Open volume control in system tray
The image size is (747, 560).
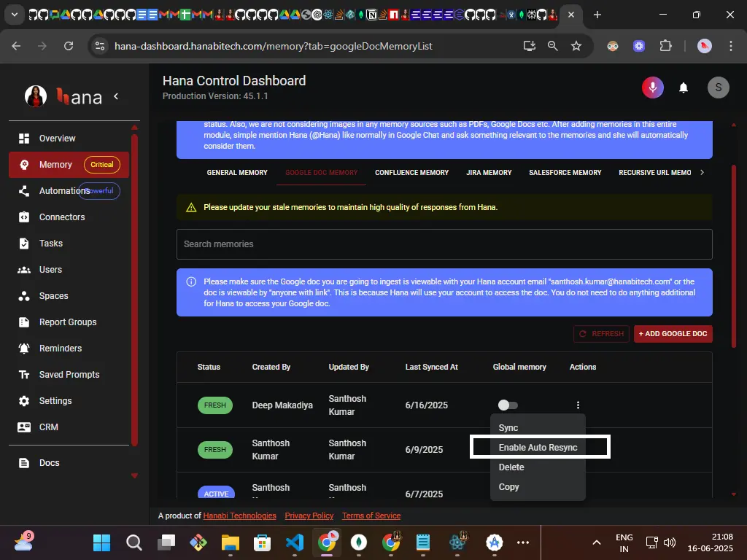click(x=670, y=542)
